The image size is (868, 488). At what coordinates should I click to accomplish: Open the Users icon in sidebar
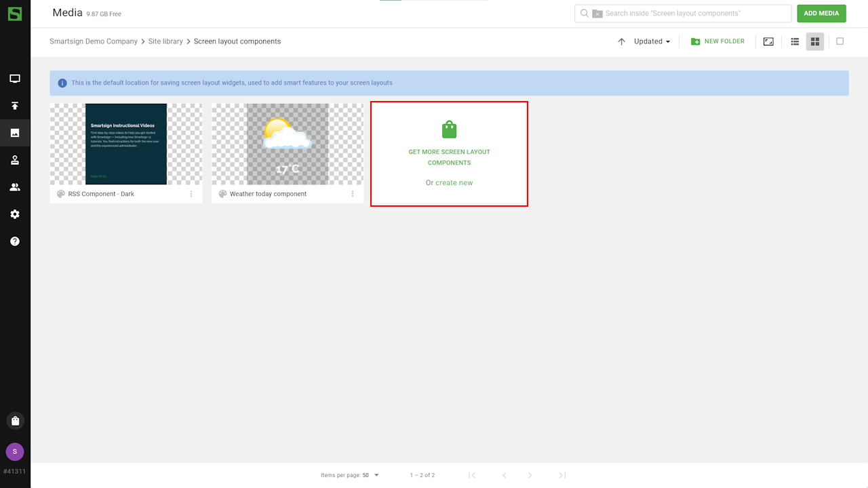[x=15, y=187]
